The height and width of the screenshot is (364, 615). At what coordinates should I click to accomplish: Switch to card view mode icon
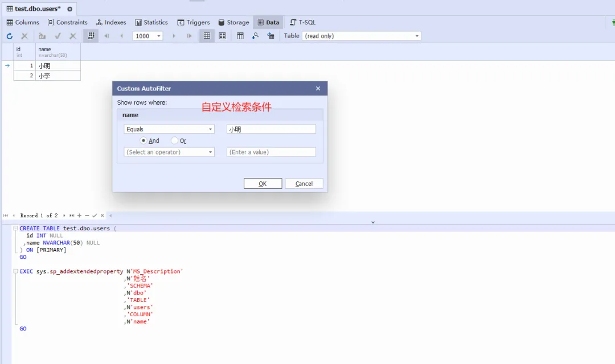222,36
